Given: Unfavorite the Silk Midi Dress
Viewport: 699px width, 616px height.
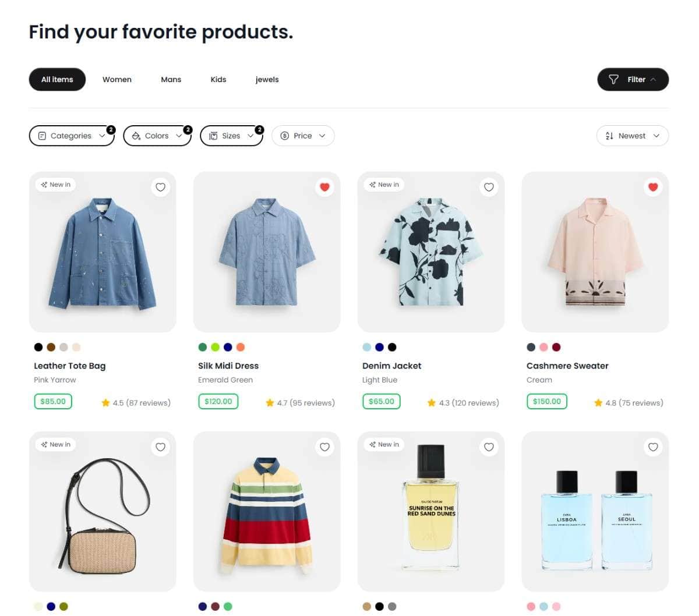Looking at the screenshot, I should tap(324, 187).
